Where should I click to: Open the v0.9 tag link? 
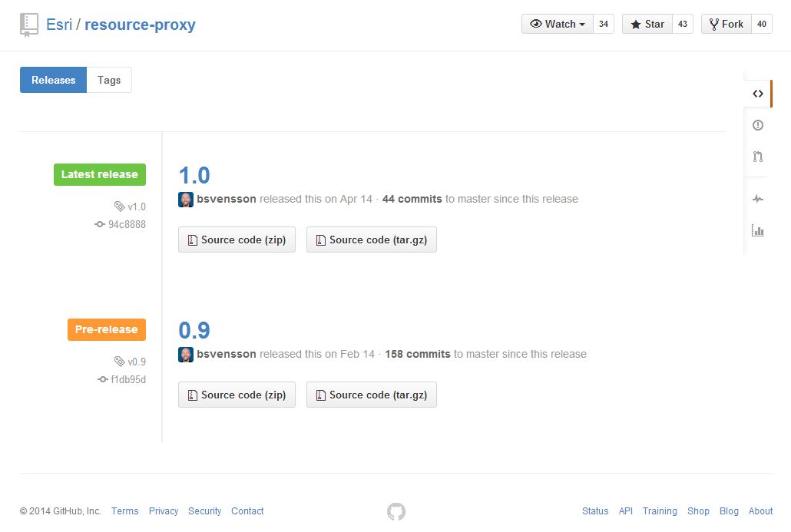point(137,362)
